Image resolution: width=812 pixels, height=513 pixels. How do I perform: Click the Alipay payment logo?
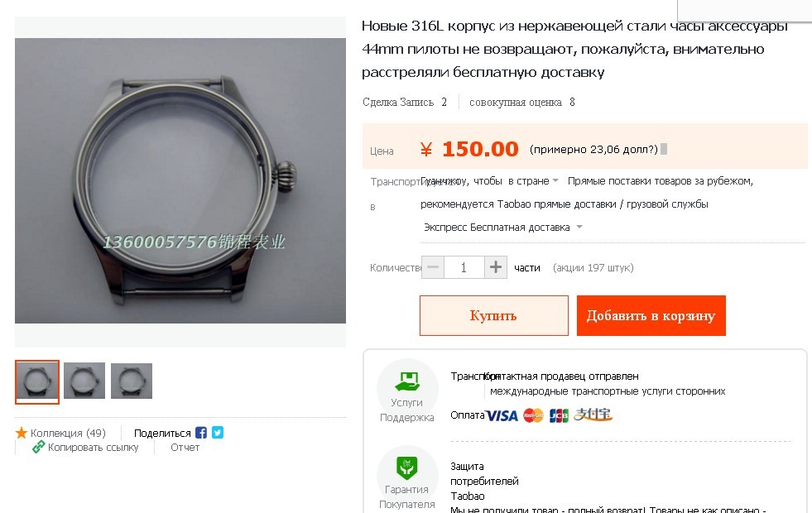click(x=593, y=415)
